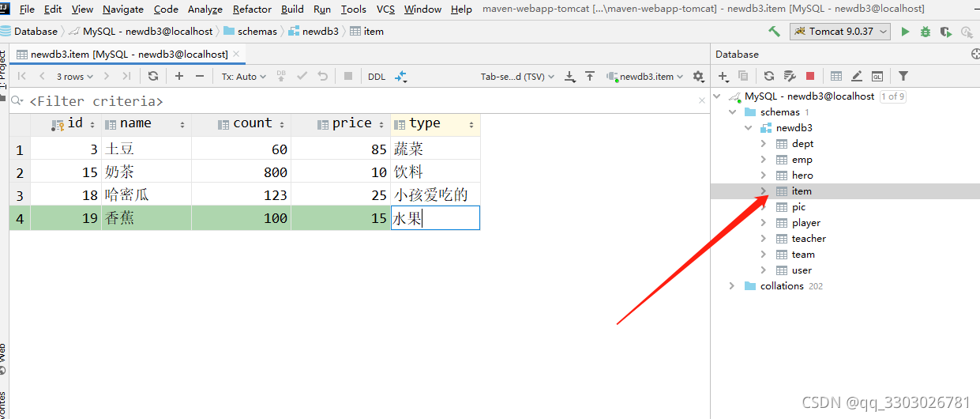This screenshot has width=980, height=419.
Task: Expand the collations folder node
Action: [732, 286]
